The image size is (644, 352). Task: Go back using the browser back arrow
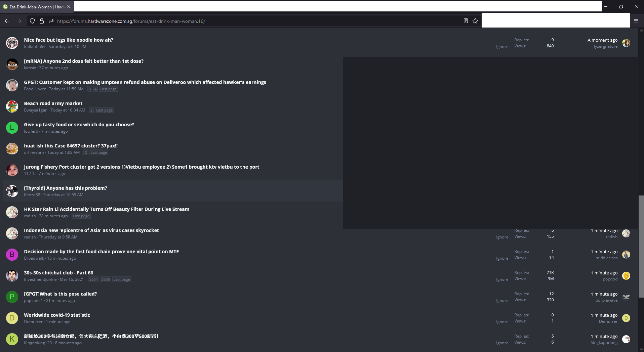click(x=7, y=21)
